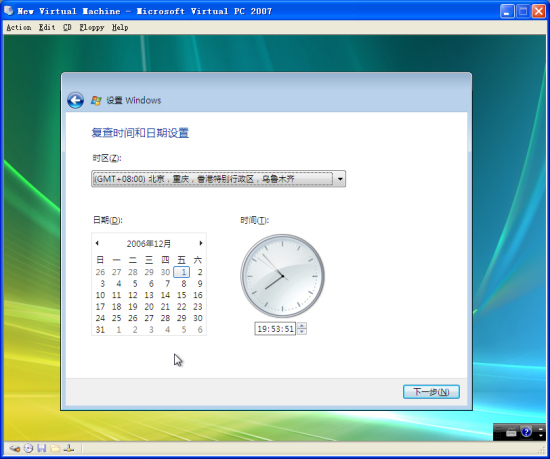Click network adapter icon in status bar
Viewport: 550px width, 459px height.
[69, 448]
